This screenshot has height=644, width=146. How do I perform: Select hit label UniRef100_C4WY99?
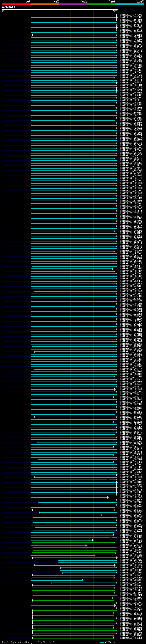pos(131,120)
